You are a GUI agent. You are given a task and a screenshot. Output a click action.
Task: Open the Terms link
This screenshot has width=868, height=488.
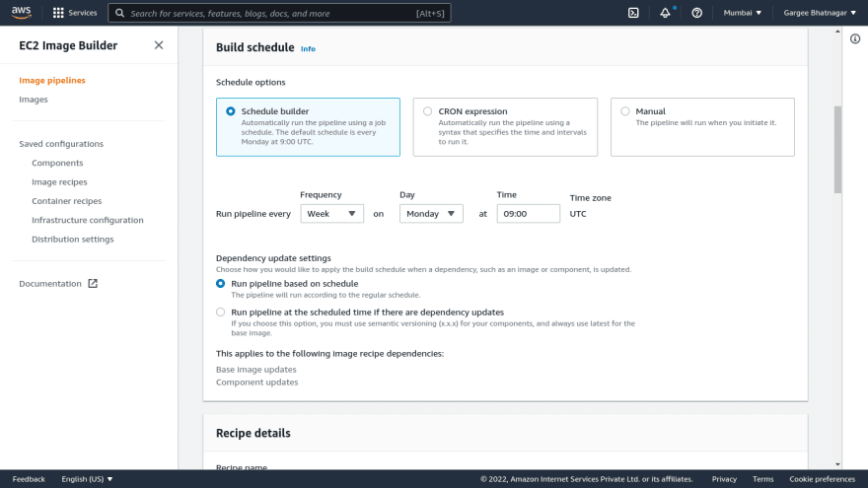(x=762, y=479)
